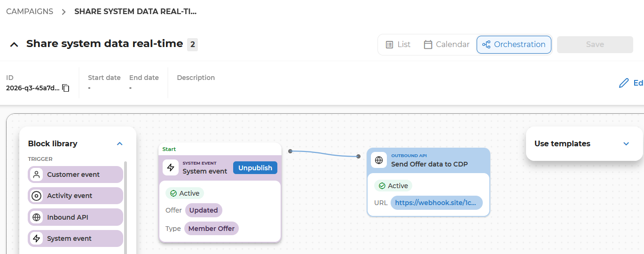Select the Orchestration view

click(514, 45)
